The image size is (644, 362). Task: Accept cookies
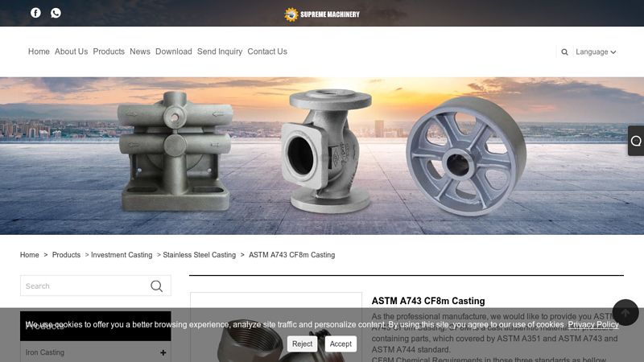tap(341, 344)
